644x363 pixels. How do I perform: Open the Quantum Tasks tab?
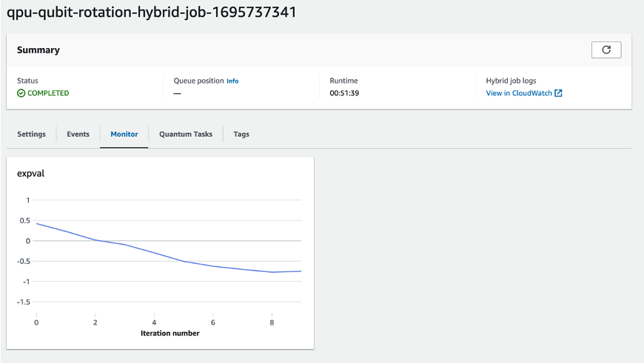click(x=186, y=134)
